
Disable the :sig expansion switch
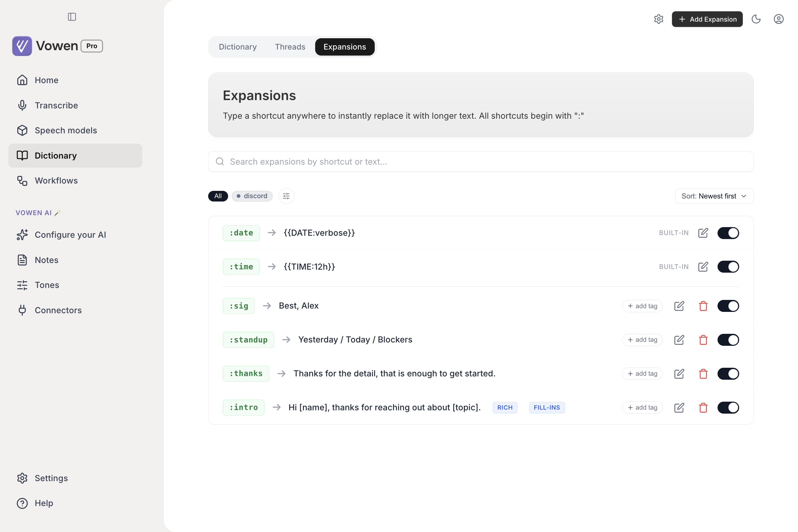(x=728, y=306)
